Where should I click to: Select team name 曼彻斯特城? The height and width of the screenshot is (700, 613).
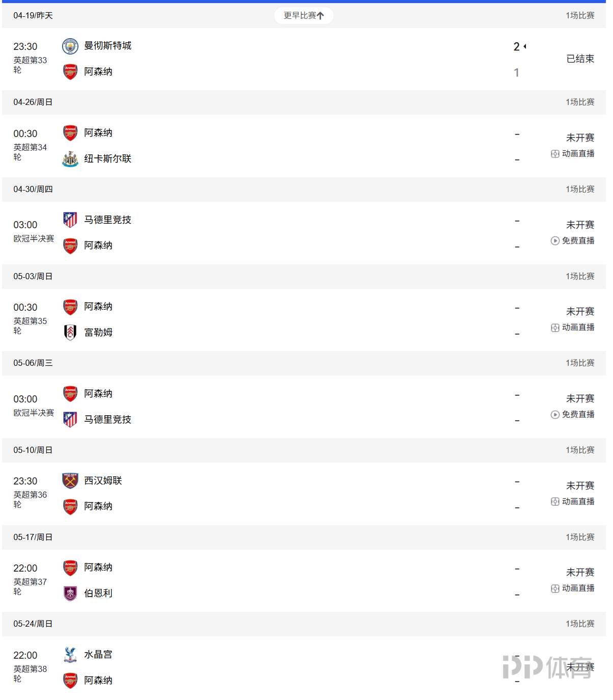click(x=107, y=46)
